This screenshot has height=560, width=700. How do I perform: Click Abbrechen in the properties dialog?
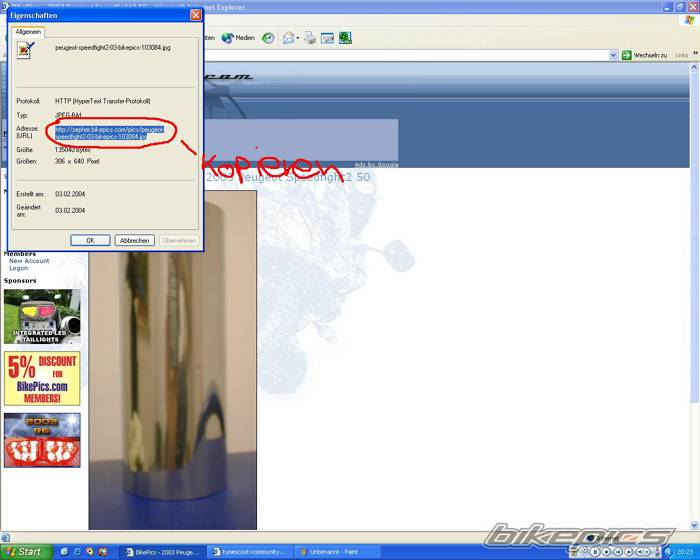(x=134, y=240)
